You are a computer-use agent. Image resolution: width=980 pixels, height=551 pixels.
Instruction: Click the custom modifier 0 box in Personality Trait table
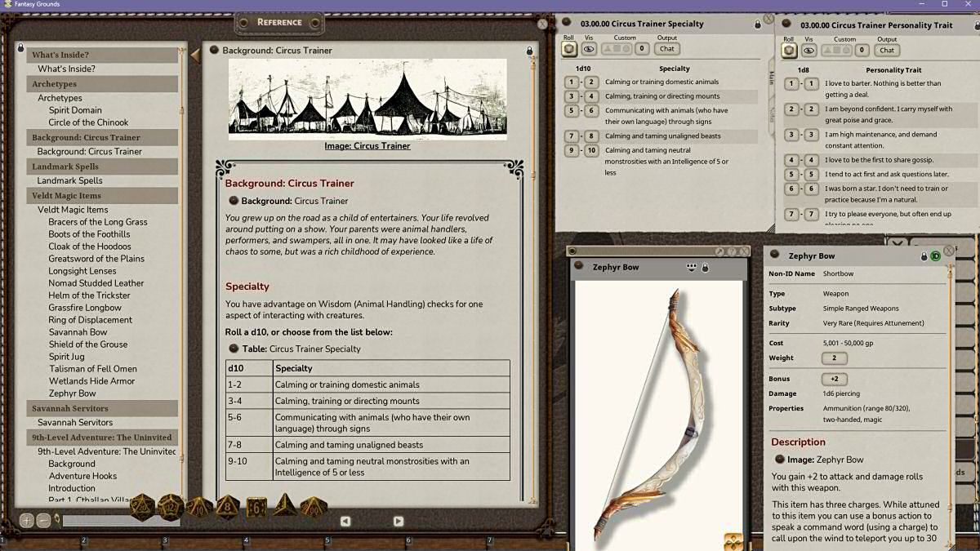(862, 50)
